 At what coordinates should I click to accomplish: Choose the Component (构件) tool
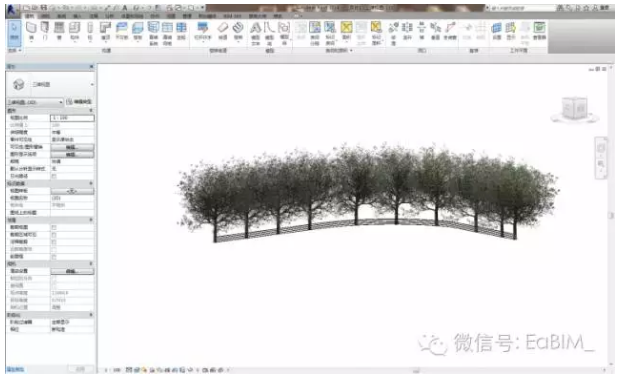pyautogui.click(x=74, y=32)
